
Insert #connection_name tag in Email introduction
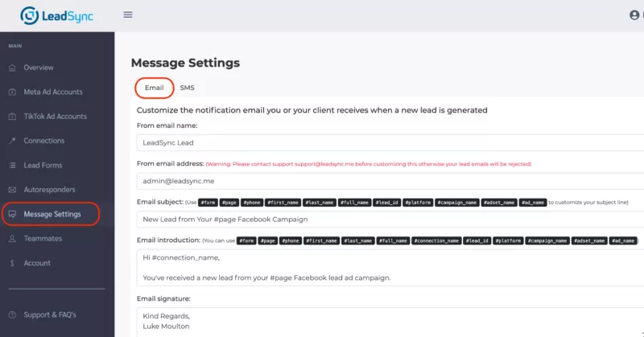click(x=435, y=240)
